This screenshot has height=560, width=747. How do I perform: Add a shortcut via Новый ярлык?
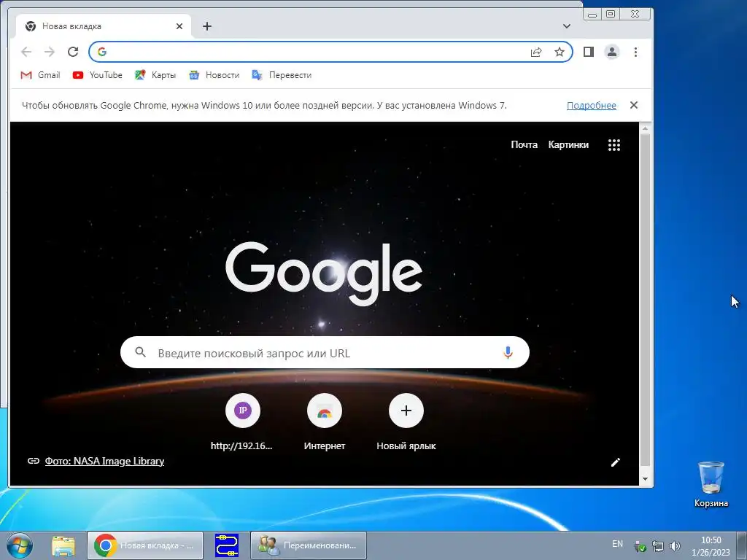(406, 422)
